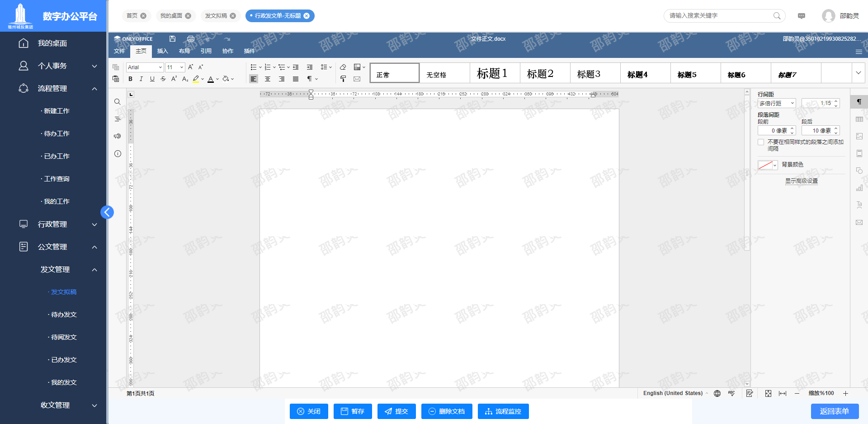Click the print icon in the editor header
Screen dimensions: 868x424
(x=190, y=39)
